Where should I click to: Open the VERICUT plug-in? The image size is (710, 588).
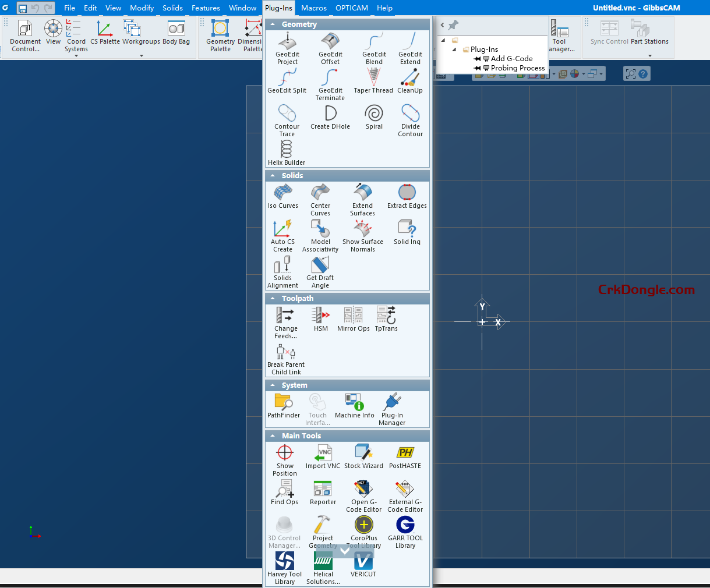(x=363, y=562)
